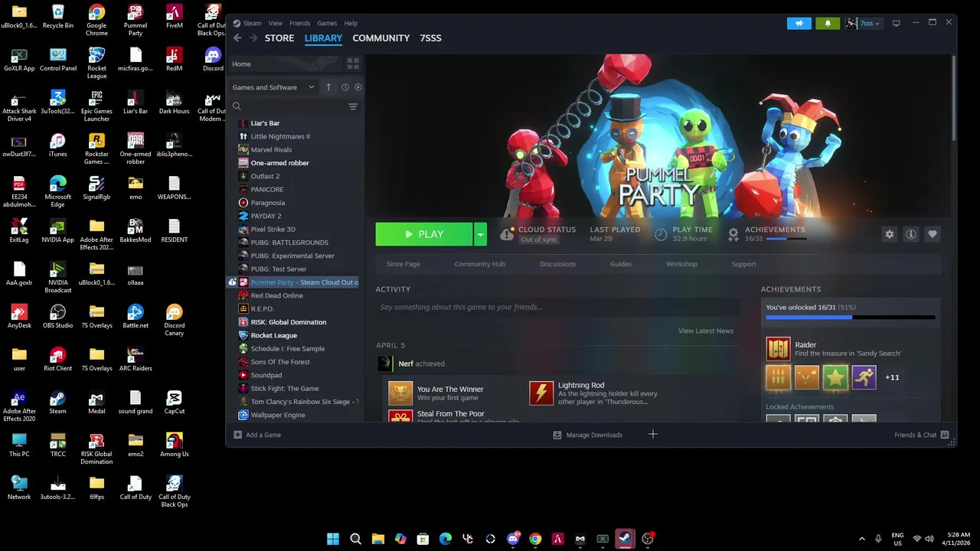This screenshot has width=980, height=551.
Task: Go forward with Steam's right arrow
Action: pyautogui.click(x=253, y=38)
